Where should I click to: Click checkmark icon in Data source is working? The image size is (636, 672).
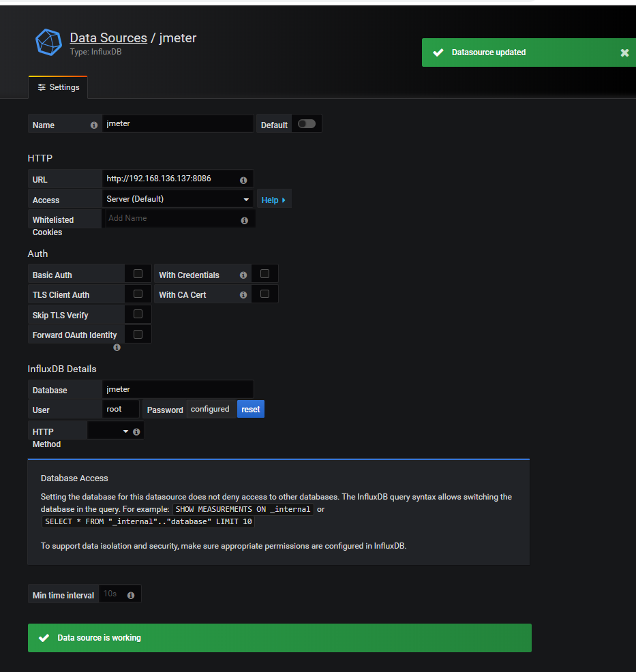(44, 638)
